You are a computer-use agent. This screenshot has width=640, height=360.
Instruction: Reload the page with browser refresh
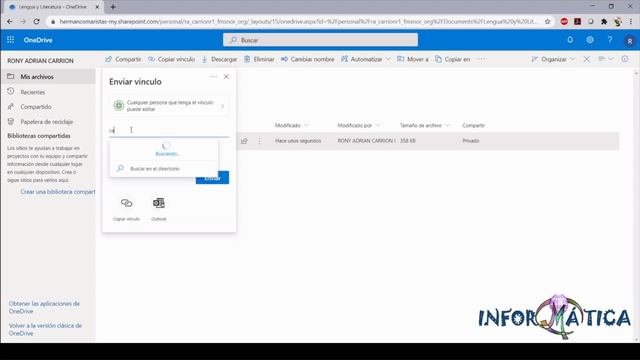(x=36, y=21)
